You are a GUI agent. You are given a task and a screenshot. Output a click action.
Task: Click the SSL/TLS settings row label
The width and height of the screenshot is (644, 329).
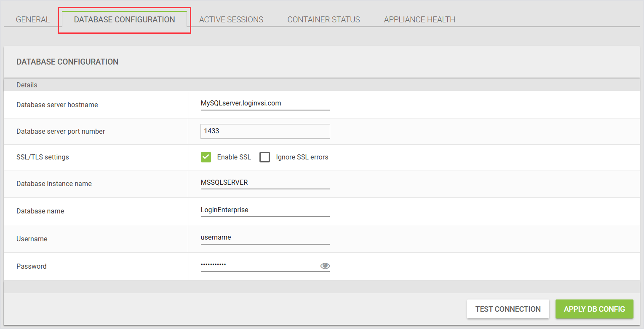click(x=43, y=157)
